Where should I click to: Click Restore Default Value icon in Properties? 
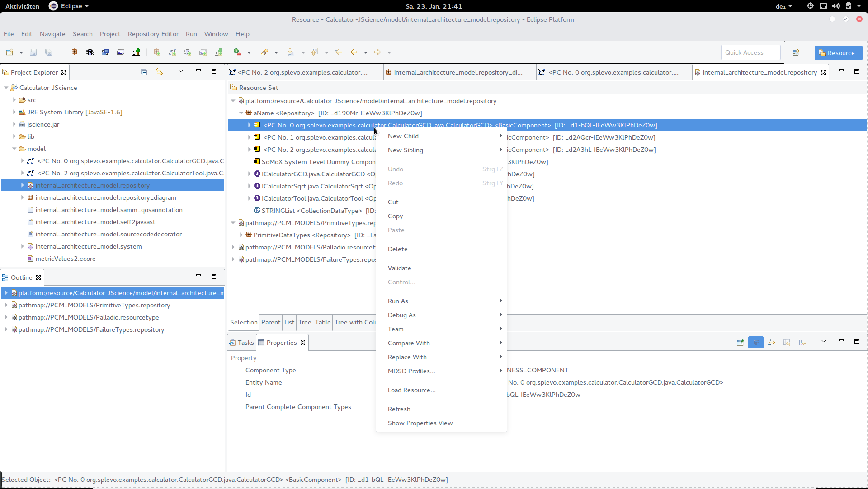pyautogui.click(x=787, y=343)
